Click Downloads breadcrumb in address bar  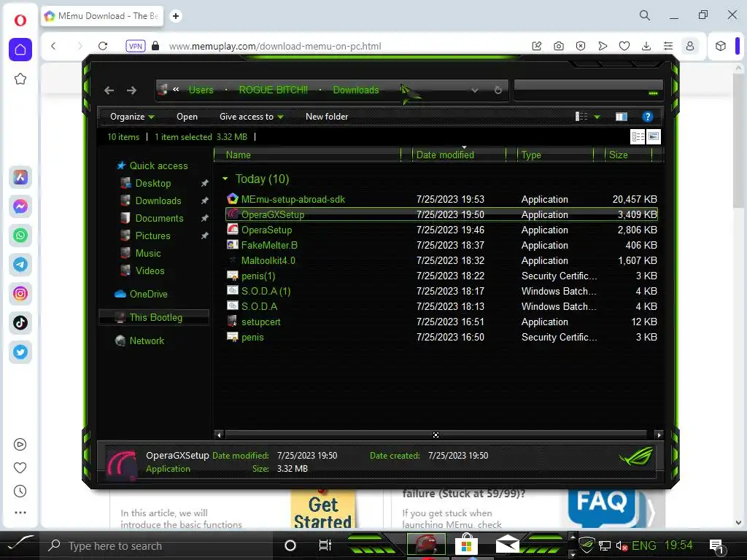pyautogui.click(x=356, y=90)
